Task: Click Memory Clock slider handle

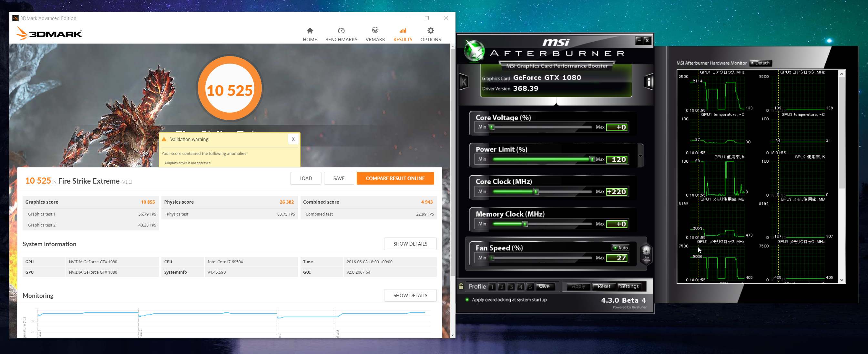Action: (525, 224)
